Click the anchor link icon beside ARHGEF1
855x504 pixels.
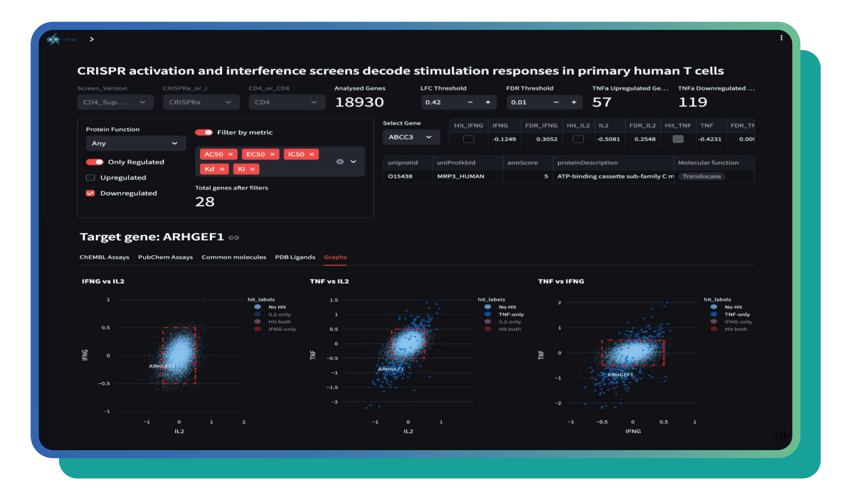(234, 237)
